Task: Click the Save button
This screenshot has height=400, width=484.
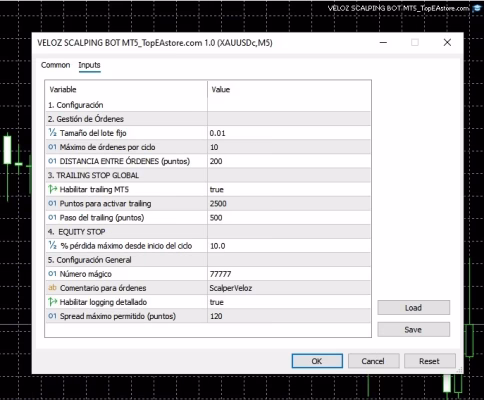Action: pos(413,330)
